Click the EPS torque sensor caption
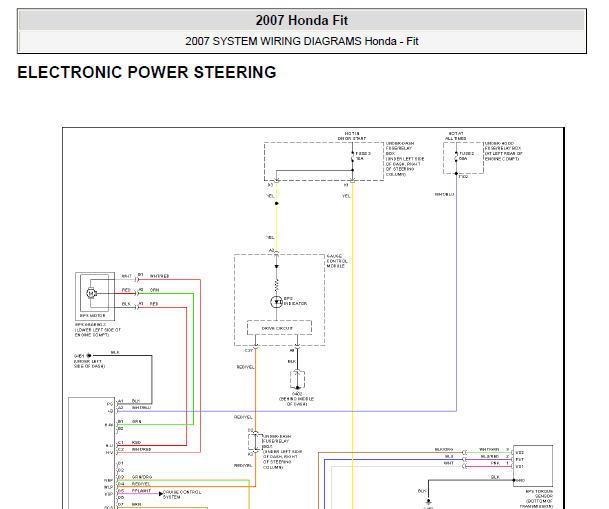 (538, 499)
